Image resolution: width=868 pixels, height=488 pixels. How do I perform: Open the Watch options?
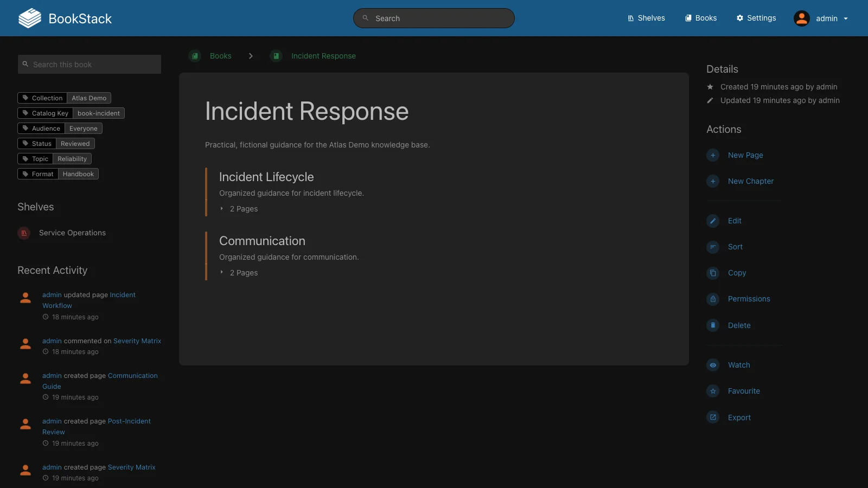[x=739, y=365]
